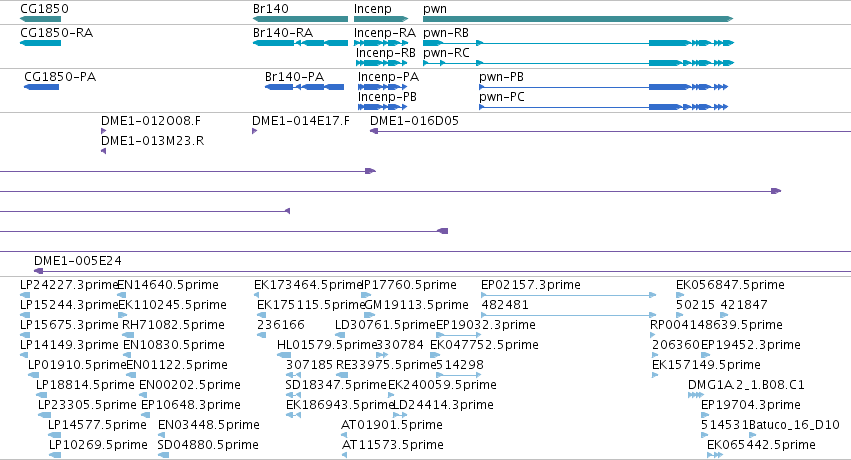851x460 pixels.
Task: Click the Incenp-PA protein label
Action: [388, 76]
